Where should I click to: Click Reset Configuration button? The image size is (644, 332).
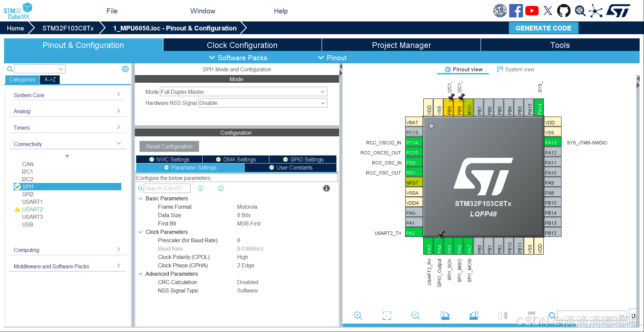tap(169, 146)
